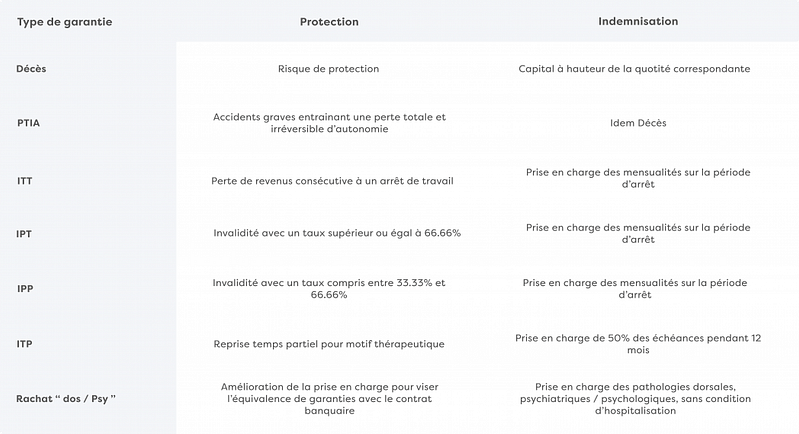Click 'Amélioration de la prise en charge' cell
This screenshot has width=799, height=434.
coord(329,398)
